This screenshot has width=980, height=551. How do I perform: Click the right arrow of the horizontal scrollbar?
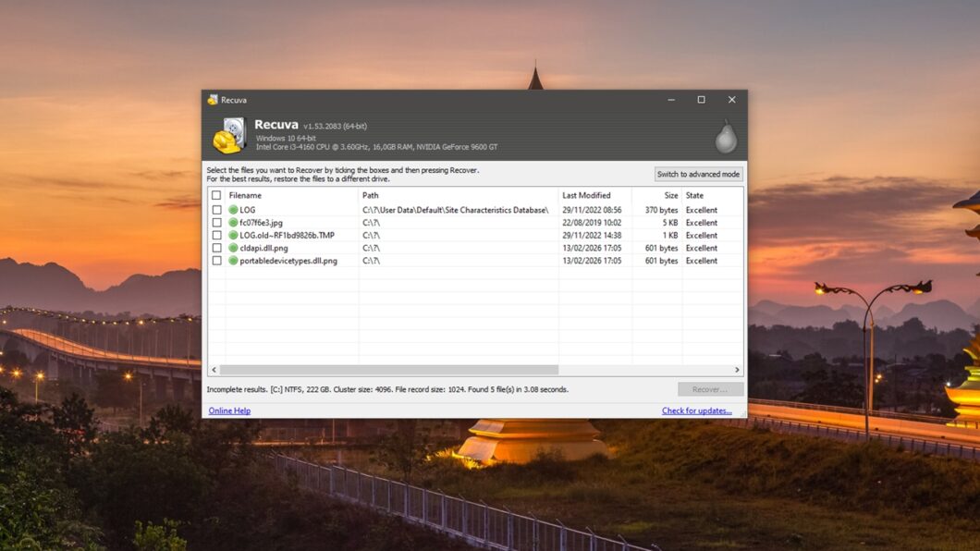736,368
